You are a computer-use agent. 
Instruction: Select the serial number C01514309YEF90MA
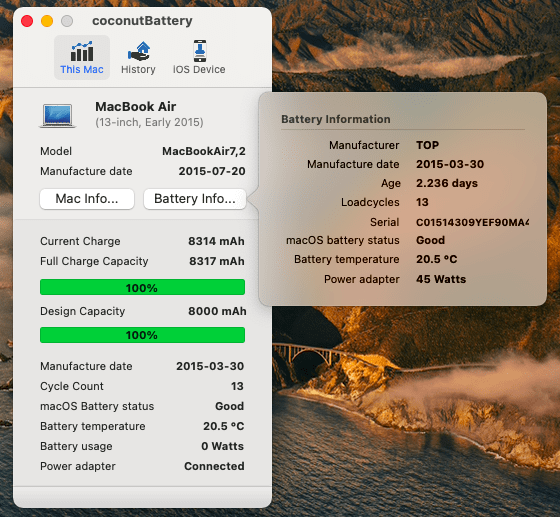click(472, 222)
